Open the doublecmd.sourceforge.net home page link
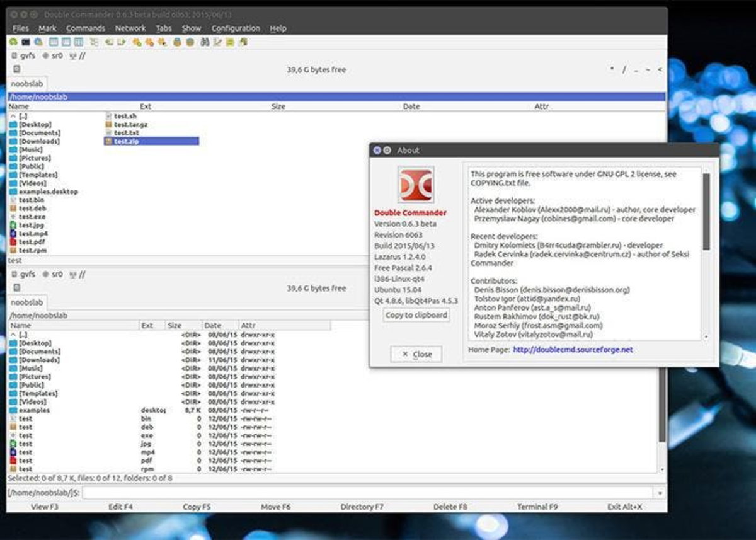Image resolution: width=756 pixels, height=540 pixels. click(x=573, y=350)
